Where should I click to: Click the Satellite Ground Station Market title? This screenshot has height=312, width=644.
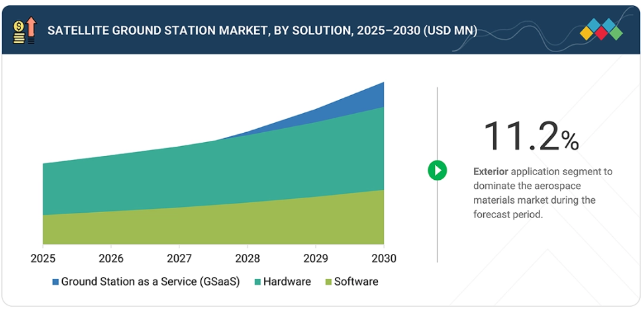(262, 30)
